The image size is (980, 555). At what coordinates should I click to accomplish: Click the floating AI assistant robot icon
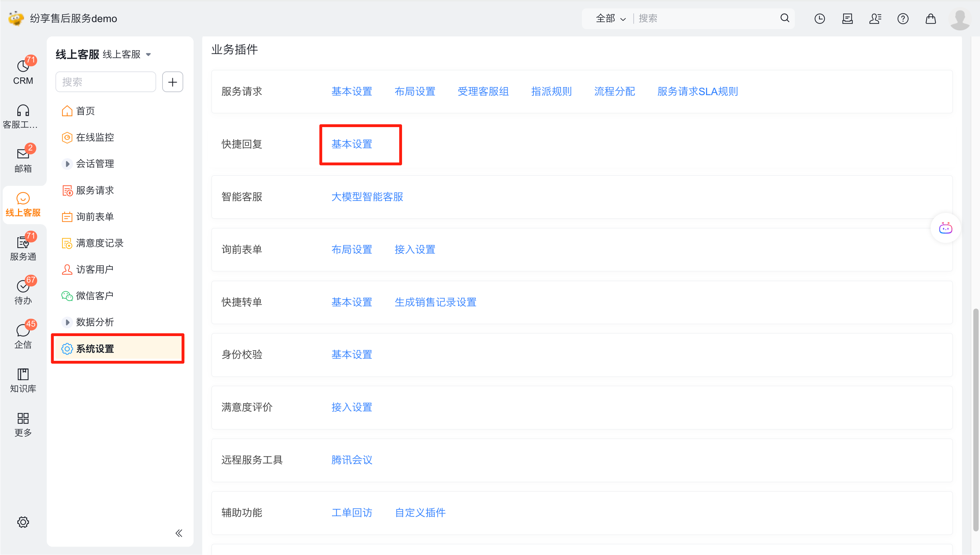coord(945,228)
